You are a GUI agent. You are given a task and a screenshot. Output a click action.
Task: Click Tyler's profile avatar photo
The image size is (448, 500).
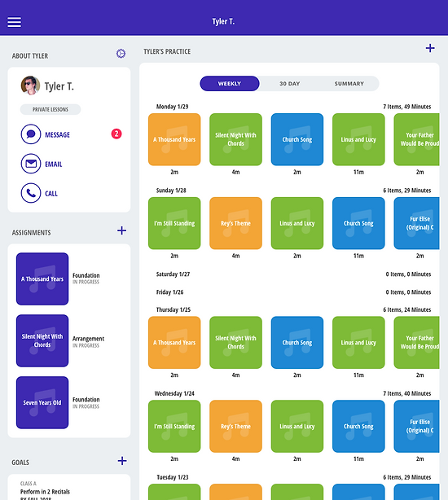tap(30, 86)
